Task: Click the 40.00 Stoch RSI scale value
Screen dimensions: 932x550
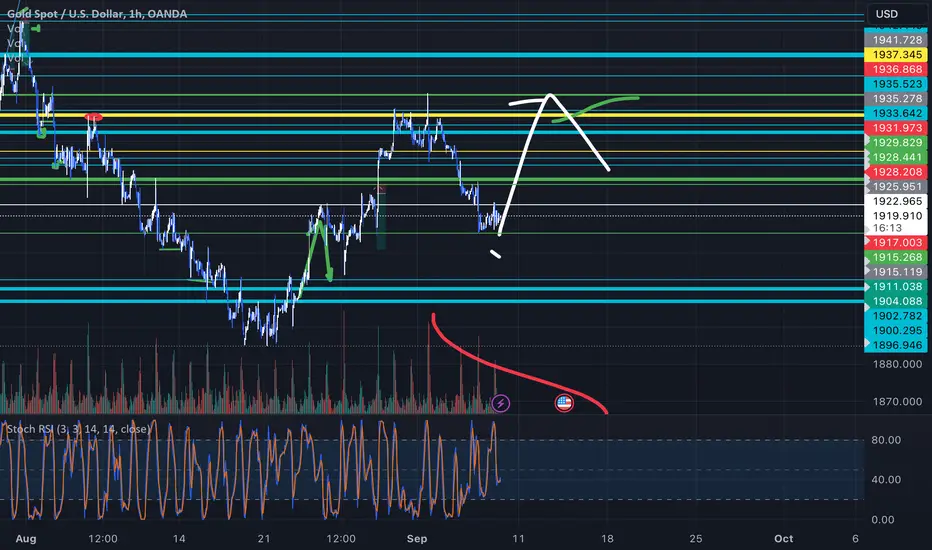Action: point(886,479)
